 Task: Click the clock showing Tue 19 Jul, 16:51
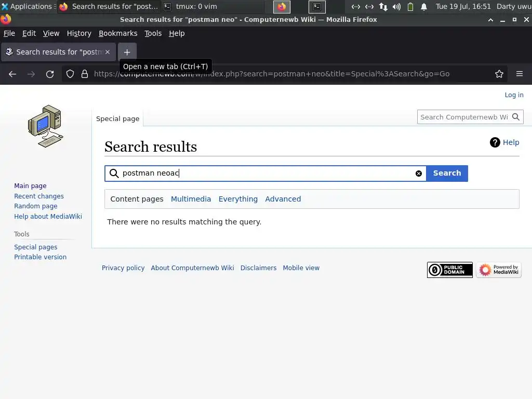coord(463,6)
